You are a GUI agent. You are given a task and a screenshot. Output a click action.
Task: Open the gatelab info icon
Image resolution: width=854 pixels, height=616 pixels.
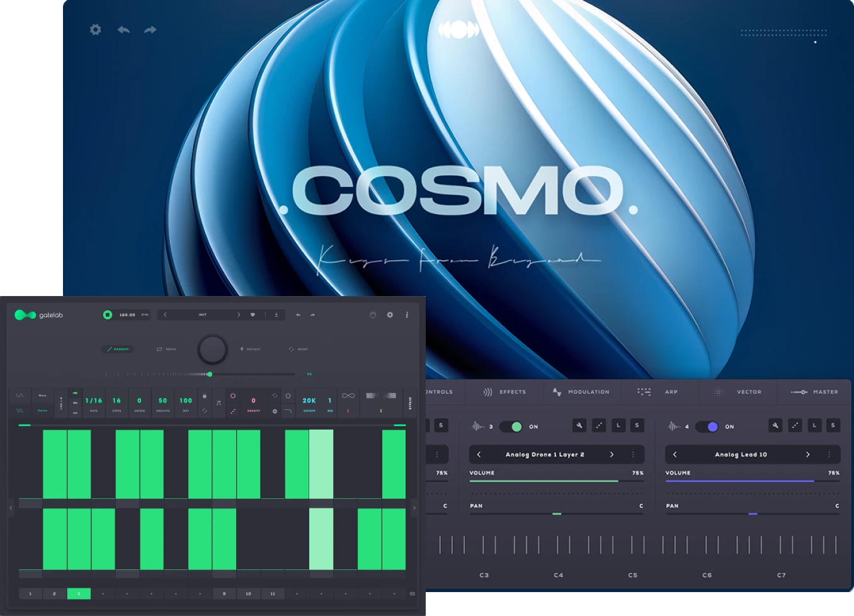pyautogui.click(x=407, y=315)
